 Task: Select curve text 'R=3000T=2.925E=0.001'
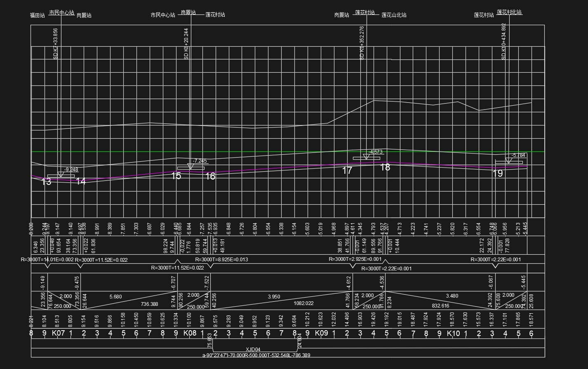coord(355,259)
